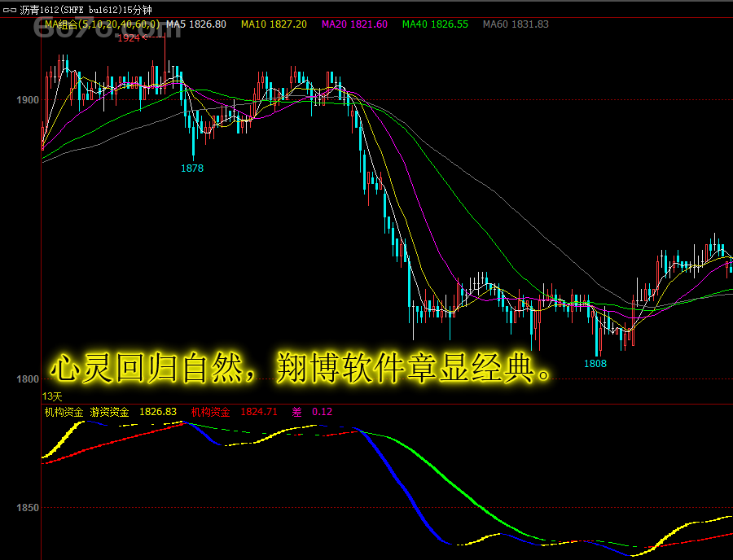Click the 1808 low price label
The image size is (733, 560).
[595, 363]
